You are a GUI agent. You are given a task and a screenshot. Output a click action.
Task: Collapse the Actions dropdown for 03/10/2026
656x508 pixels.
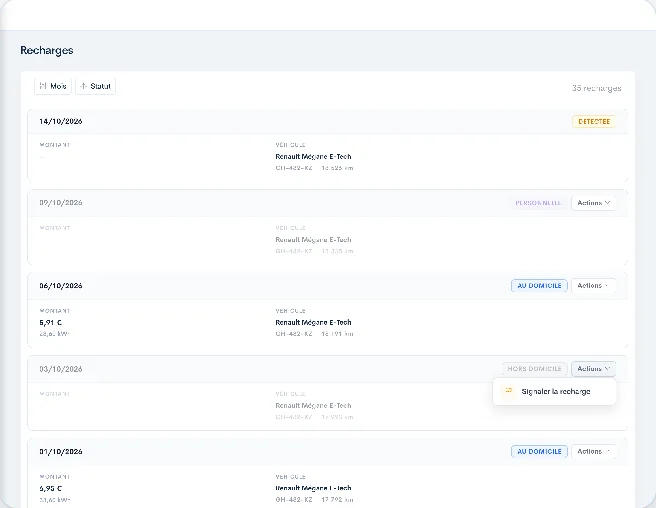tap(593, 369)
